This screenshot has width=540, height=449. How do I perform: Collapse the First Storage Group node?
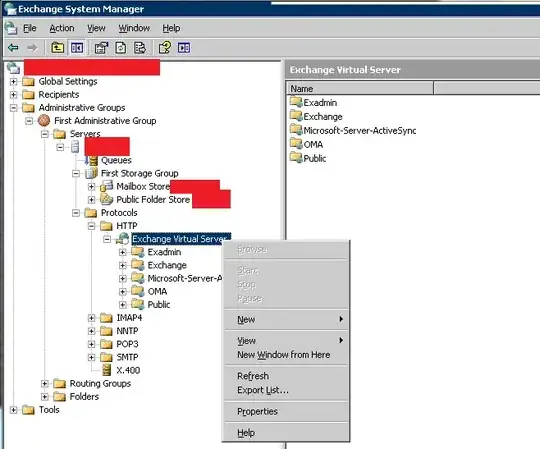(76, 174)
